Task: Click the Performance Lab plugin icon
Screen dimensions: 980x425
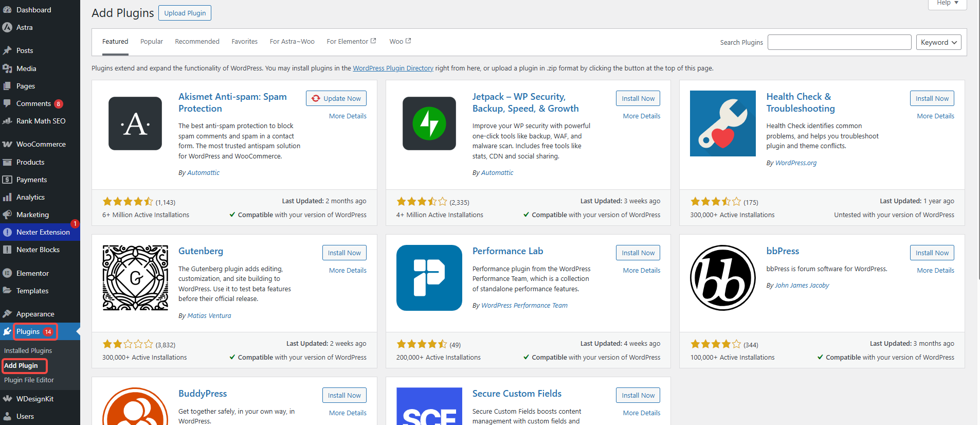Action: click(x=429, y=278)
